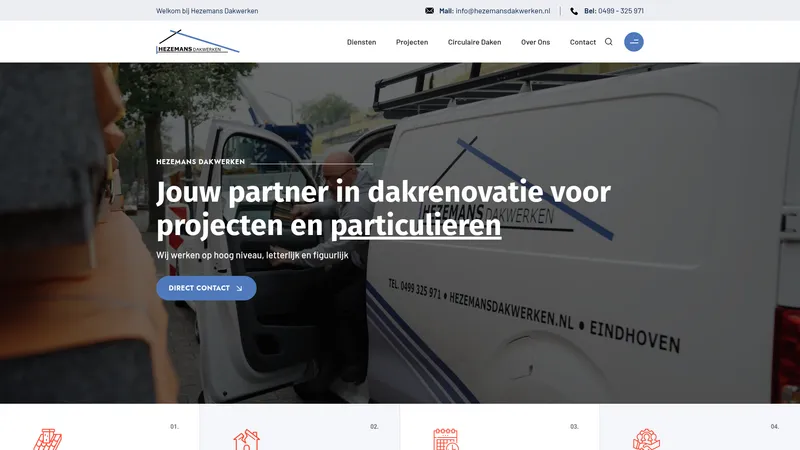Click the card number 04.
Image resolution: width=800 pixels, height=450 pixels.
click(775, 427)
